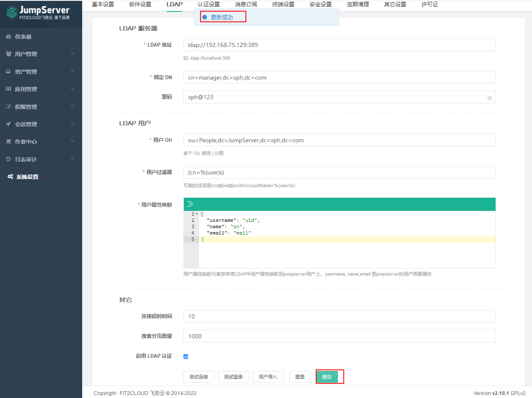
Task: Expand the 权限管理 menu chevron
Action: [x=72, y=107]
